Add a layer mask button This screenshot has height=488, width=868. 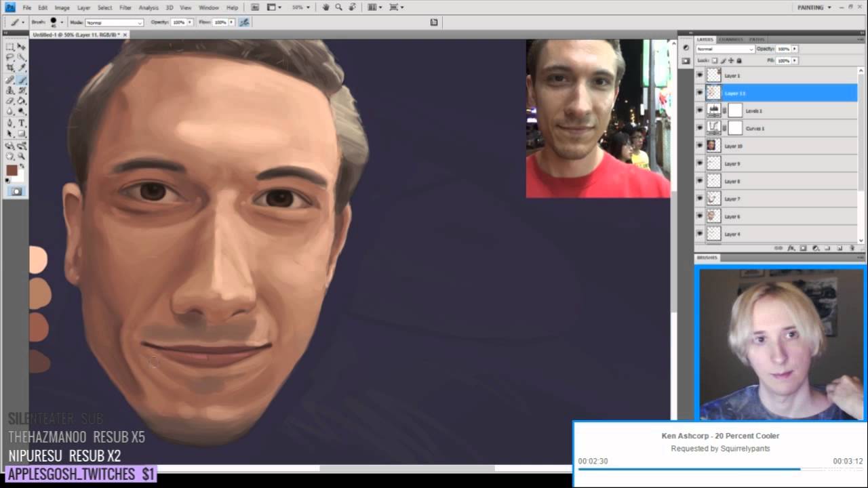click(x=803, y=248)
